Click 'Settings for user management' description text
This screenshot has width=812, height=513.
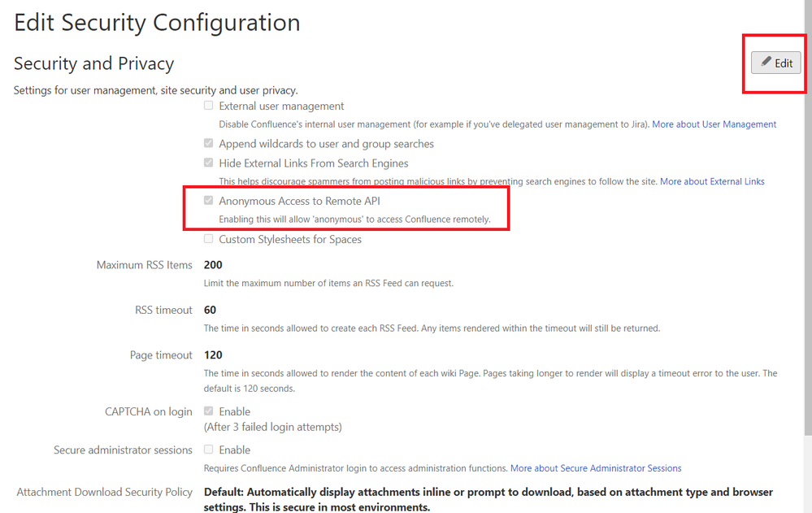coord(156,90)
